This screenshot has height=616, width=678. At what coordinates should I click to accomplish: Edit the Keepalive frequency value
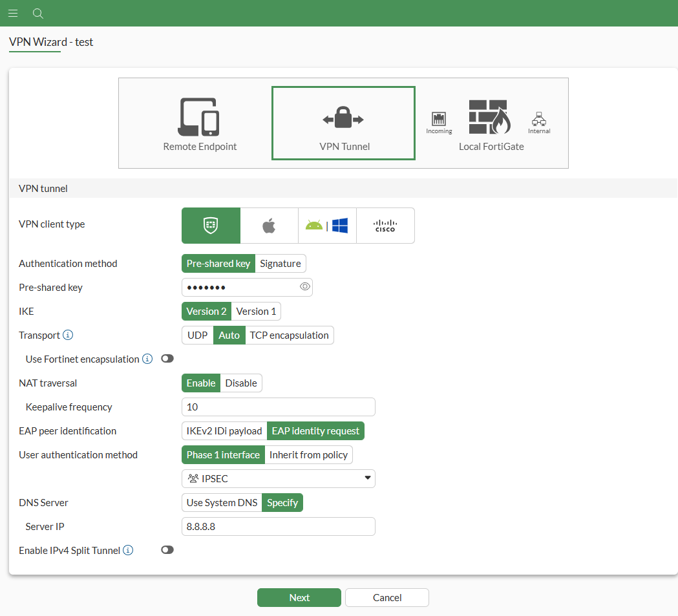point(278,407)
